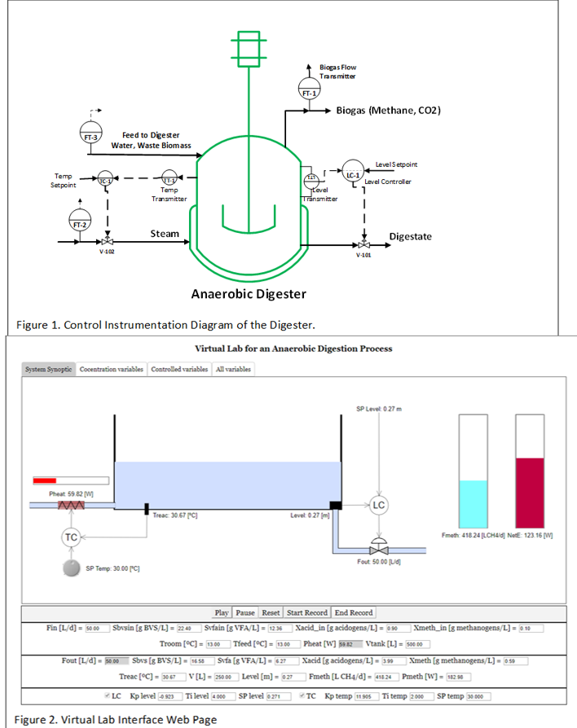The image size is (577, 728).
Task: Switch to Controlled variables tab
Action: pos(178,369)
